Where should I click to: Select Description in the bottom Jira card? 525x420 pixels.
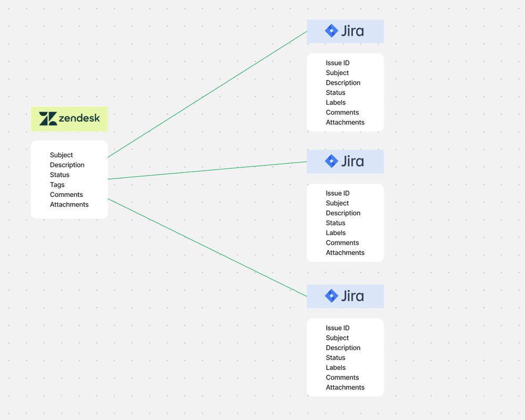coord(343,348)
